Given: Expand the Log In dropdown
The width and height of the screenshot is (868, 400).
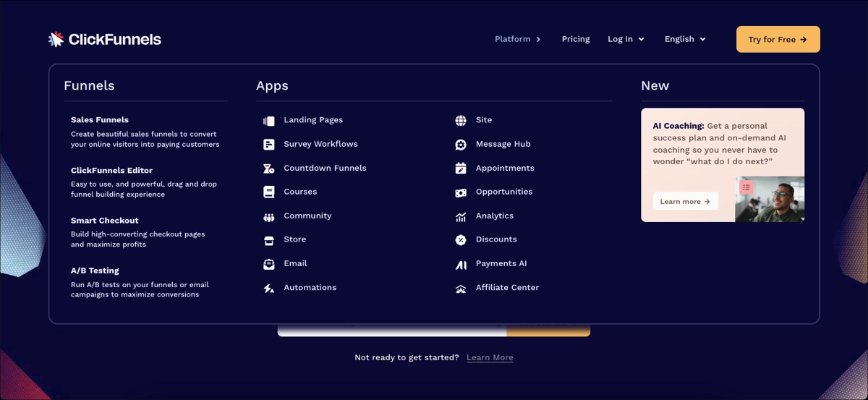Looking at the screenshot, I should [x=626, y=39].
